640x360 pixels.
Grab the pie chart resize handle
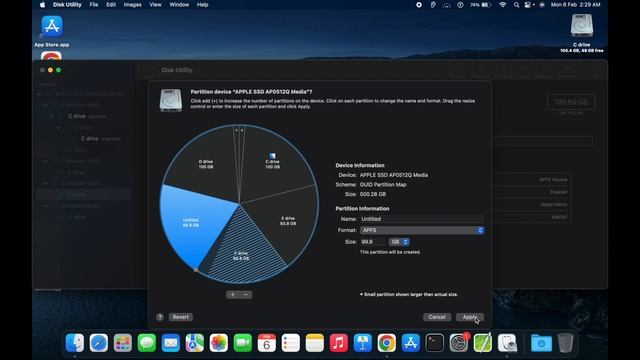pyautogui.click(x=196, y=270)
